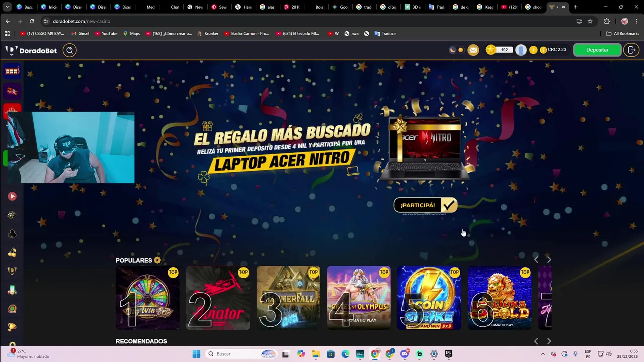Open the Chrome apps grid icon
Viewport: 644px width, 362px height.
(x=7, y=34)
